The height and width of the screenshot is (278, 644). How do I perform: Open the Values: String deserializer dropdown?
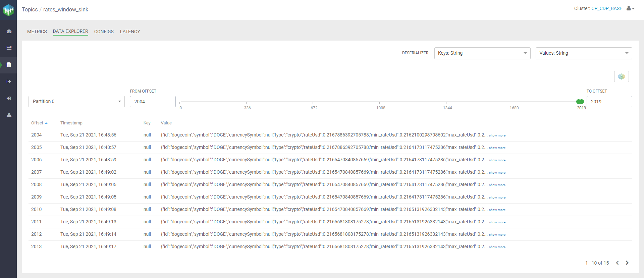[x=584, y=53]
